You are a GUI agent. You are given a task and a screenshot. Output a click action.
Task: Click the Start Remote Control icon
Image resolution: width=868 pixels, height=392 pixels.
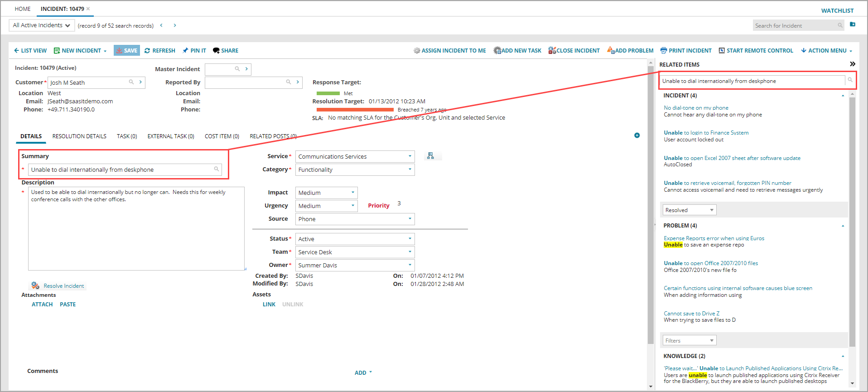coord(722,51)
